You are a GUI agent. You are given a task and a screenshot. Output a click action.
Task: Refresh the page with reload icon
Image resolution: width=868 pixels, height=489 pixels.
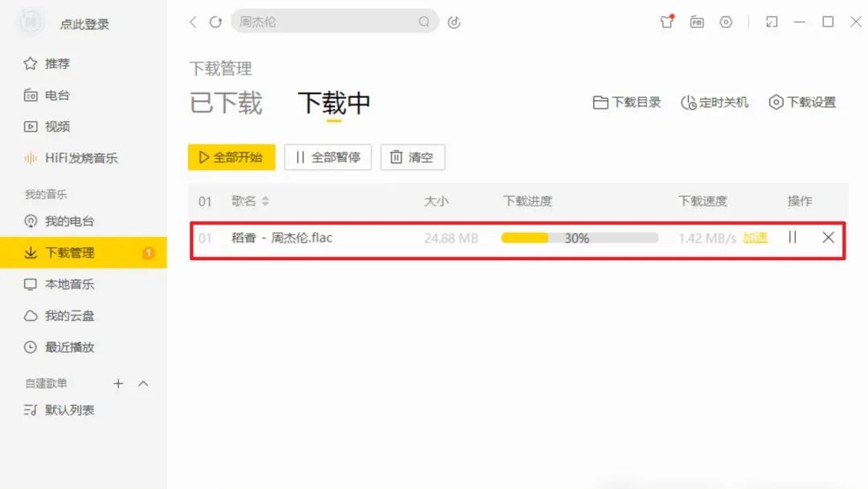[x=215, y=22]
